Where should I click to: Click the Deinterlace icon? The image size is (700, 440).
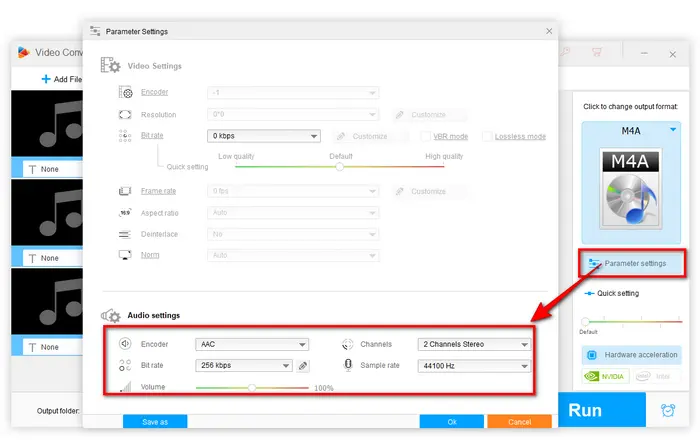(125, 234)
